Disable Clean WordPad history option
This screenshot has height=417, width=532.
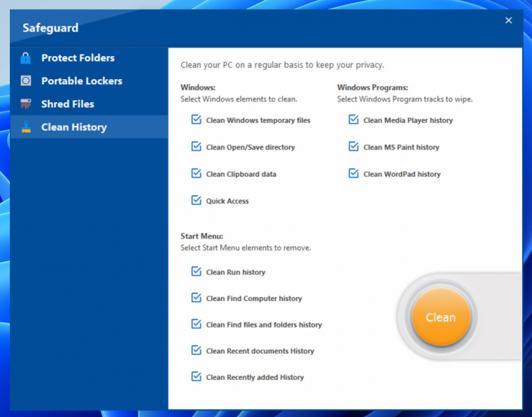[x=353, y=174]
